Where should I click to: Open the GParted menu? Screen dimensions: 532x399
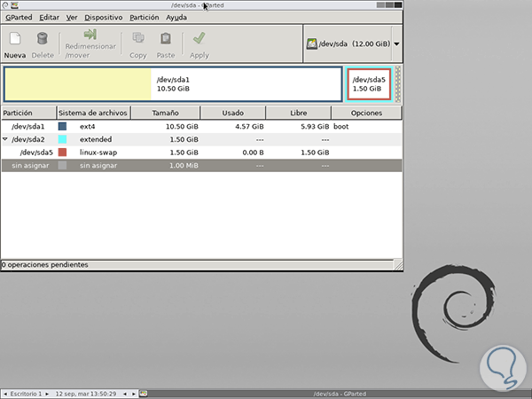click(19, 18)
